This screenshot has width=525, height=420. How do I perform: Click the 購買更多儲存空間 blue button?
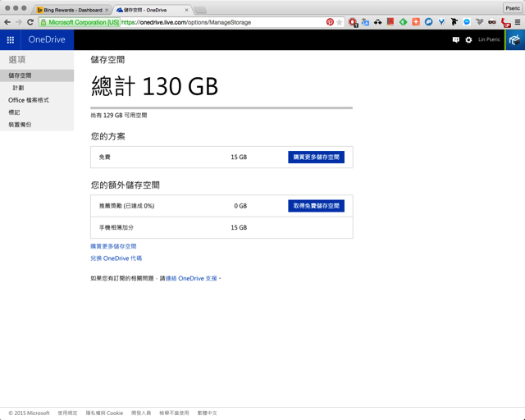(316, 157)
